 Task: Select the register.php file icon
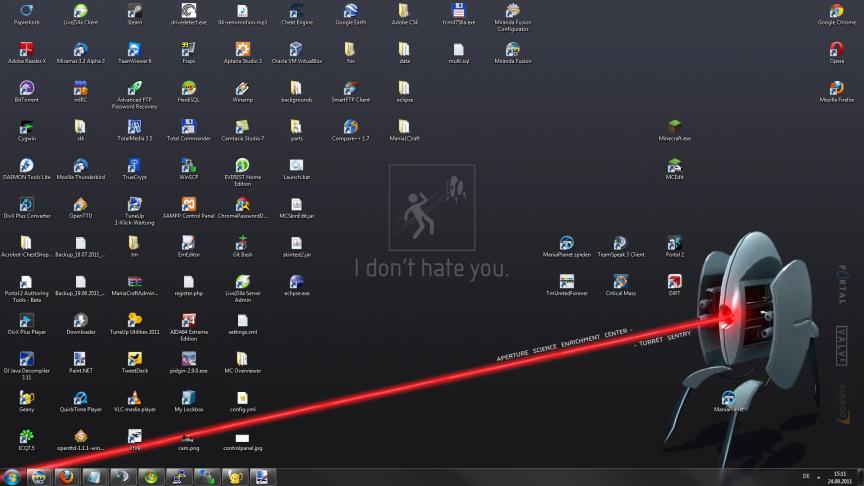click(188, 285)
